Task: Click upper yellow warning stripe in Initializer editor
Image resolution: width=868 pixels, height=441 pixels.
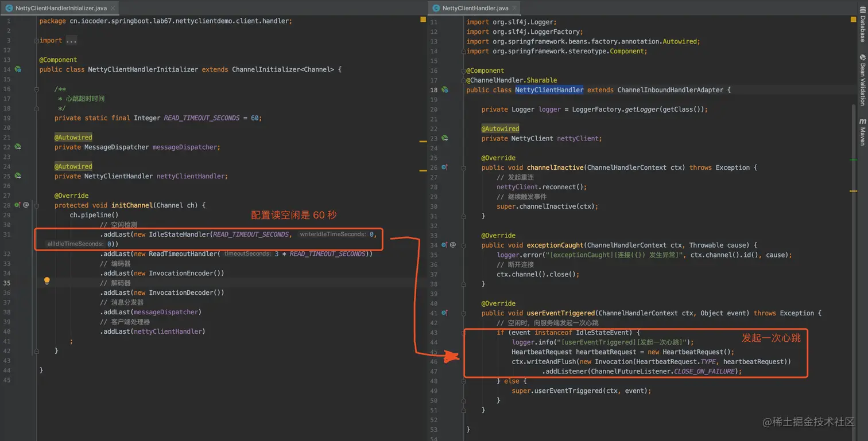Action: pyautogui.click(x=423, y=141)
